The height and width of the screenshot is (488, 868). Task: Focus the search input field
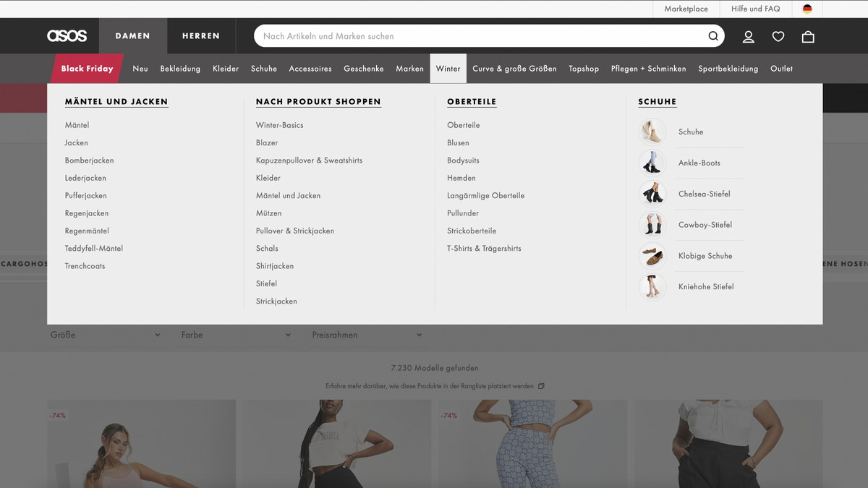(x=477, y=36)
